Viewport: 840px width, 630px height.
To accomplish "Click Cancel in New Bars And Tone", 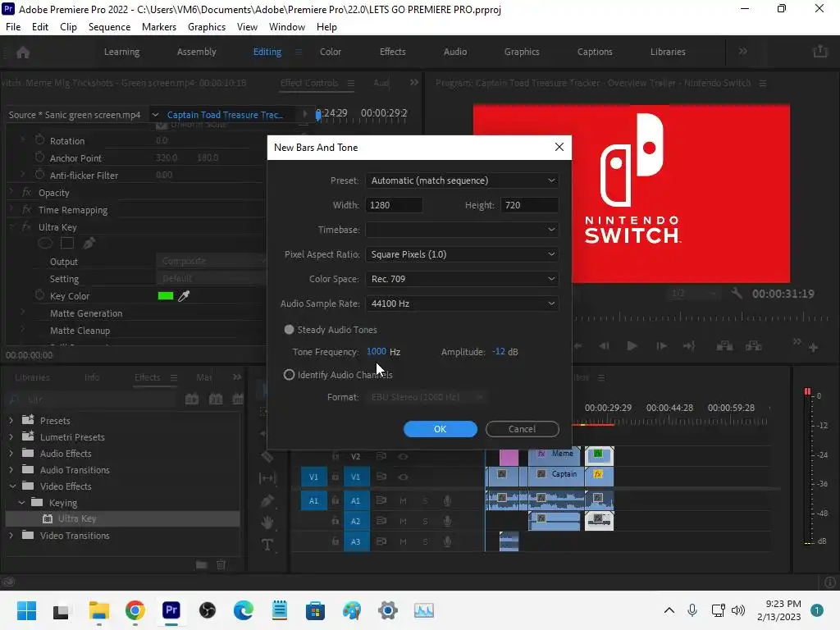I will click(x=523, y=428).
